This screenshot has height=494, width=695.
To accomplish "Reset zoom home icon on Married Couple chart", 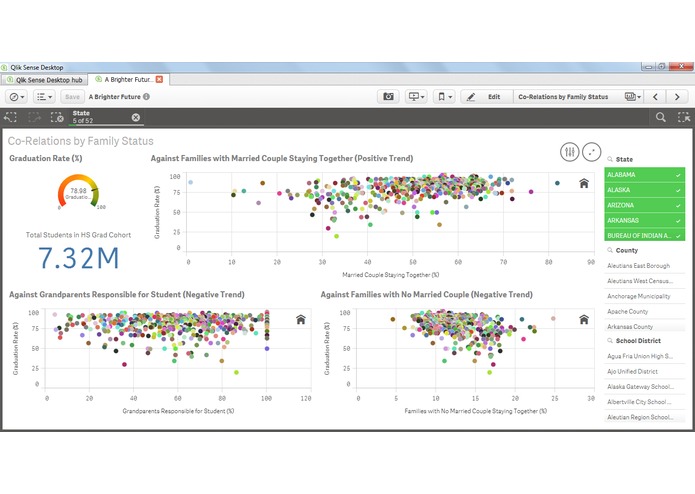I will pos(584,183).
